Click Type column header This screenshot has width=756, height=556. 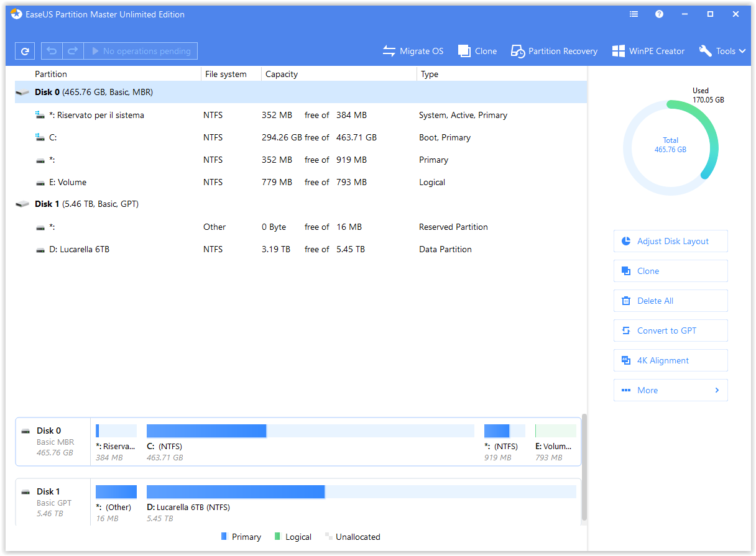[430, 74]
